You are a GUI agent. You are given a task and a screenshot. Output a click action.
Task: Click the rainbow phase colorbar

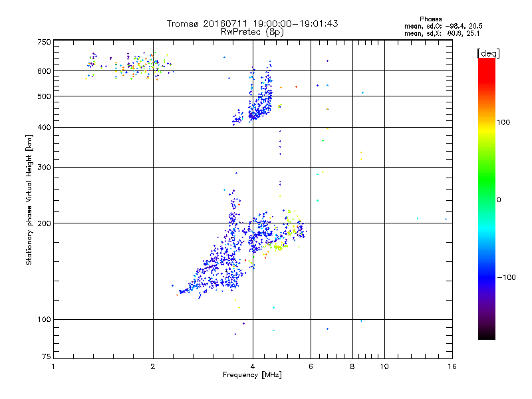click(487, 199)
